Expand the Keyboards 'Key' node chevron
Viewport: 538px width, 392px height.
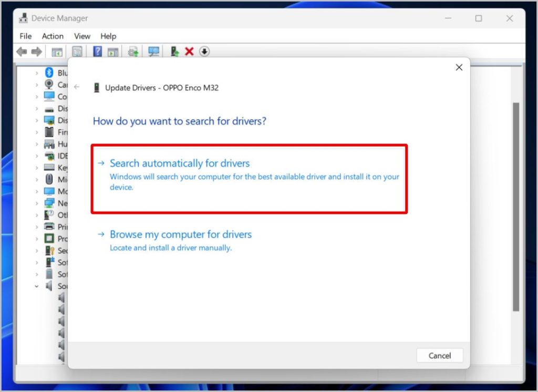click(36, 168)
